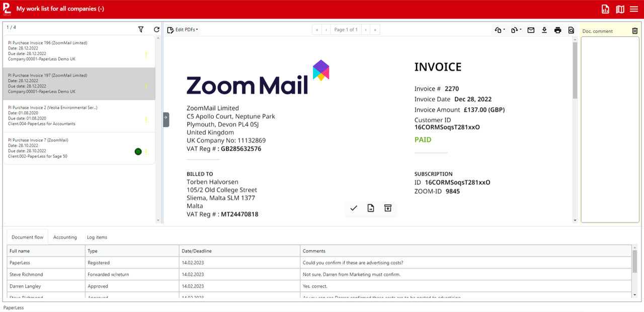
Task: Click the 'My work list for all companies' title
Action: pyautogui.click(x=60, y=9)
